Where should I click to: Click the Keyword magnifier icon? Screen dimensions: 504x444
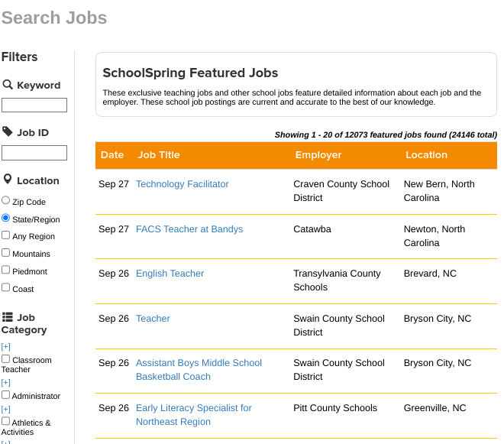click(x=8, y=85)
